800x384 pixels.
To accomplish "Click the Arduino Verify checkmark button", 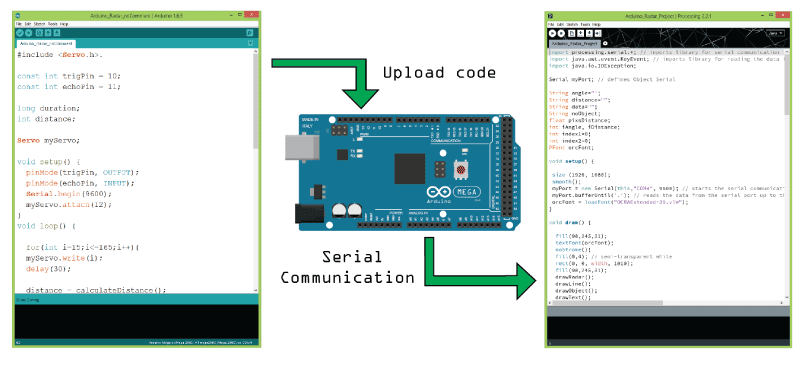I will click(20, 33).
